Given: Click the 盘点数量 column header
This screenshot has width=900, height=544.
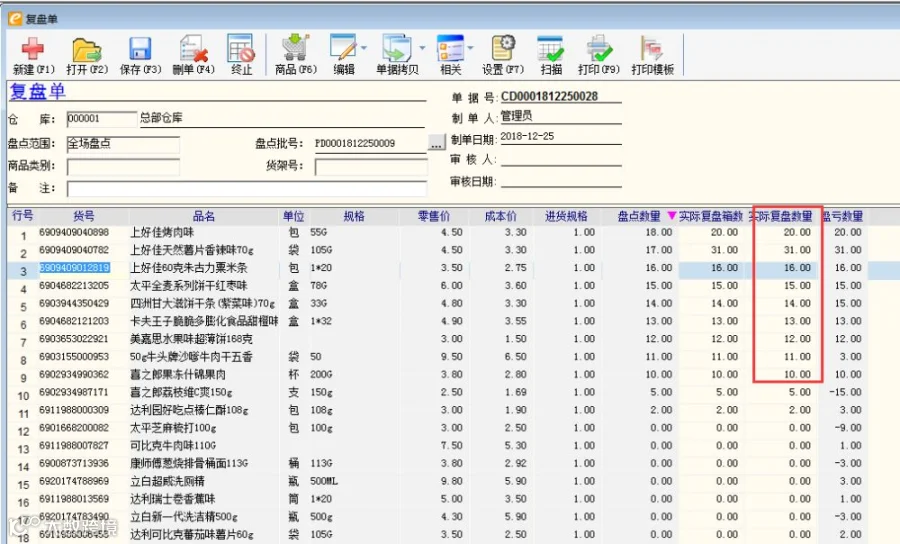Looking at the screenshot, I should 639,216.
